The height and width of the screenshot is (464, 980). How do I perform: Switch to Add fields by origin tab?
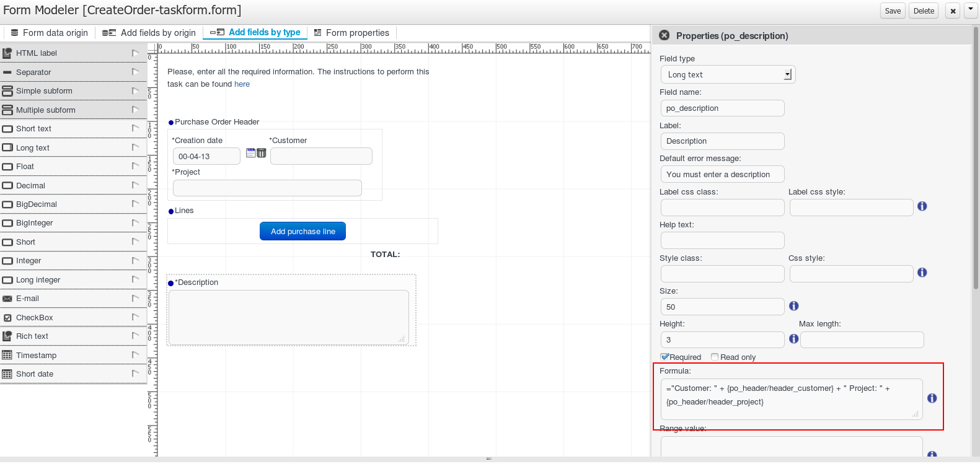(x=149, y=33)
